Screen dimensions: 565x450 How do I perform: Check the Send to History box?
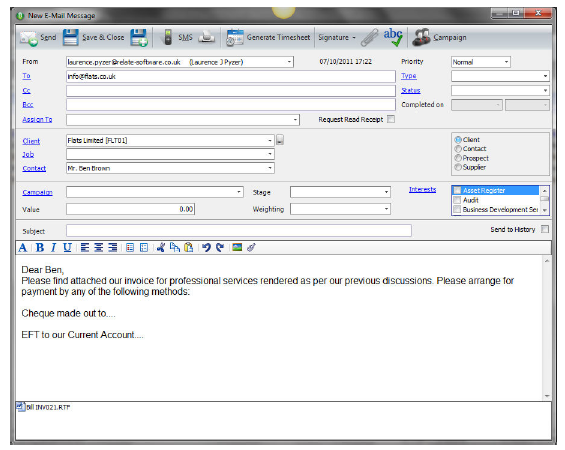coord(545,229)
